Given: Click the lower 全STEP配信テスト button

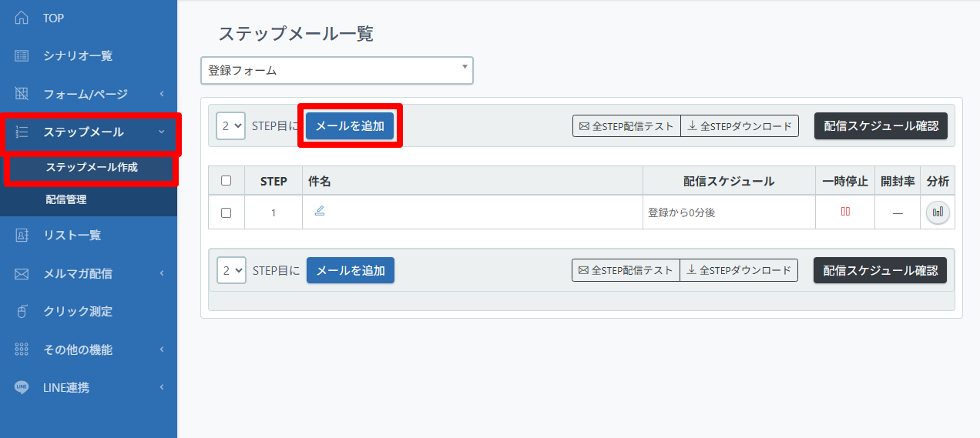Looking at the screenshot, I should point(626,270).
